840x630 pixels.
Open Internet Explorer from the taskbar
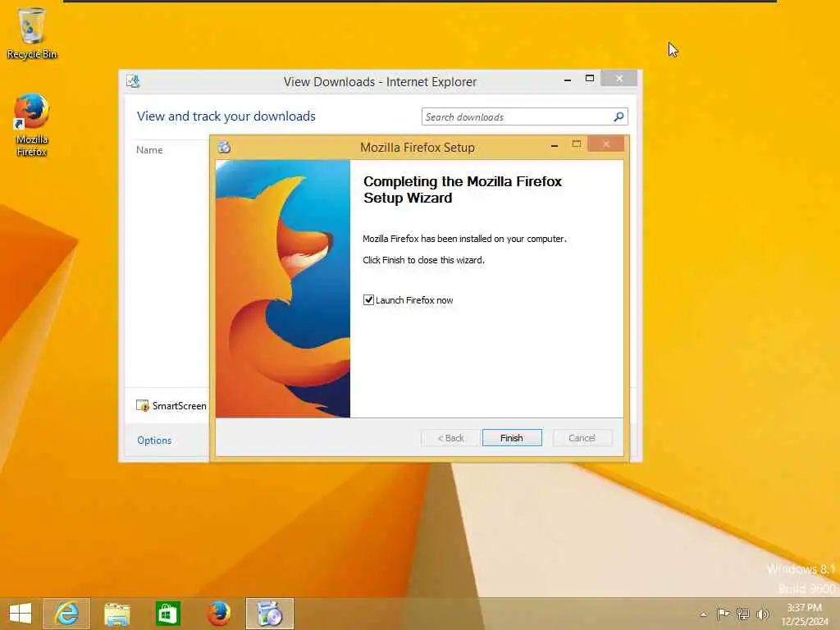66,614
